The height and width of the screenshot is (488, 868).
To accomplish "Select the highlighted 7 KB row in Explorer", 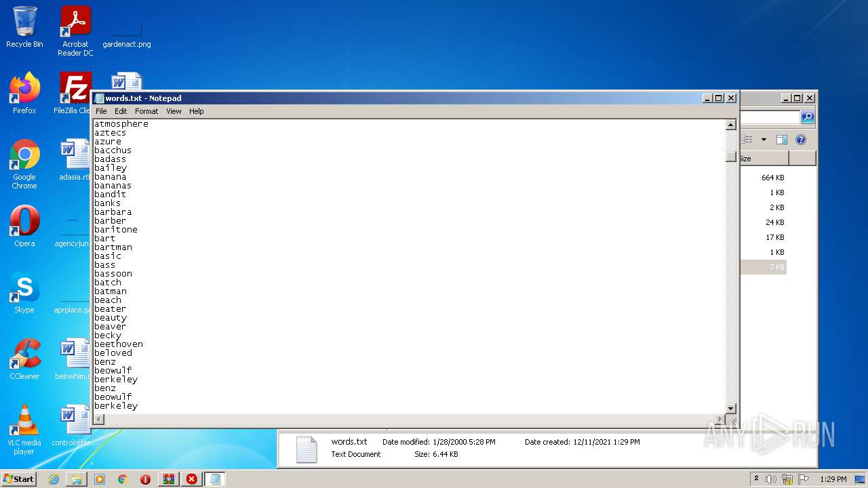I will pyautogui.click(x=764, y=267).
